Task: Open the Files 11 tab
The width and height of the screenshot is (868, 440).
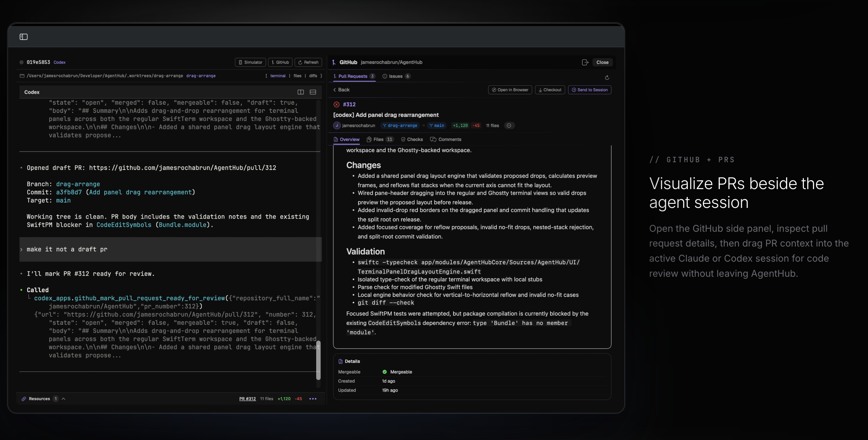Action: click(380, 139)
